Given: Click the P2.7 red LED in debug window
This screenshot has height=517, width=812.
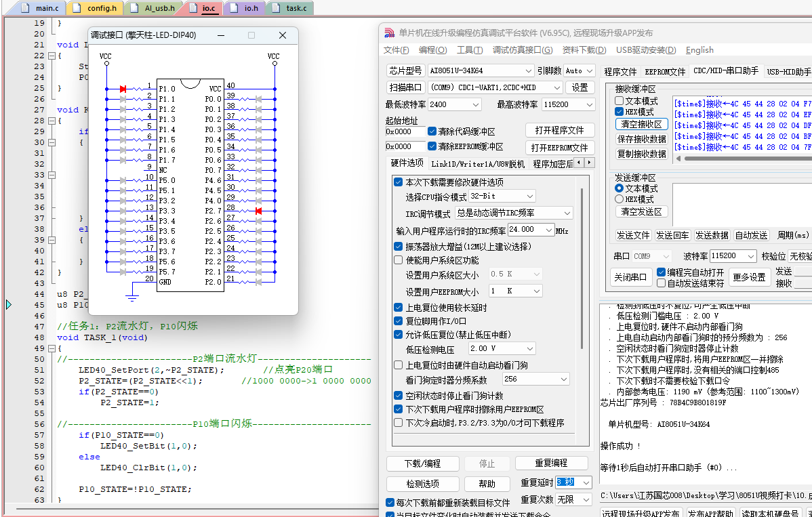Looking at the screenshot, I should [x=258, y=211].
